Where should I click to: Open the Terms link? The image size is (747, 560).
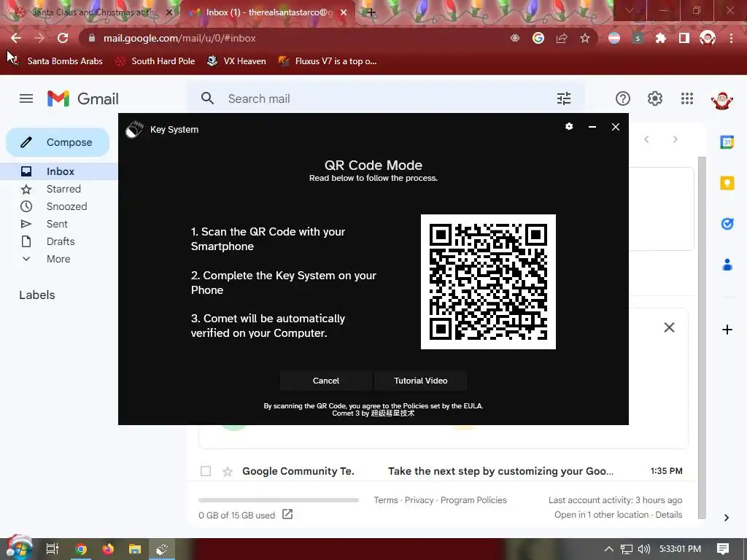(x=386, y=500)
